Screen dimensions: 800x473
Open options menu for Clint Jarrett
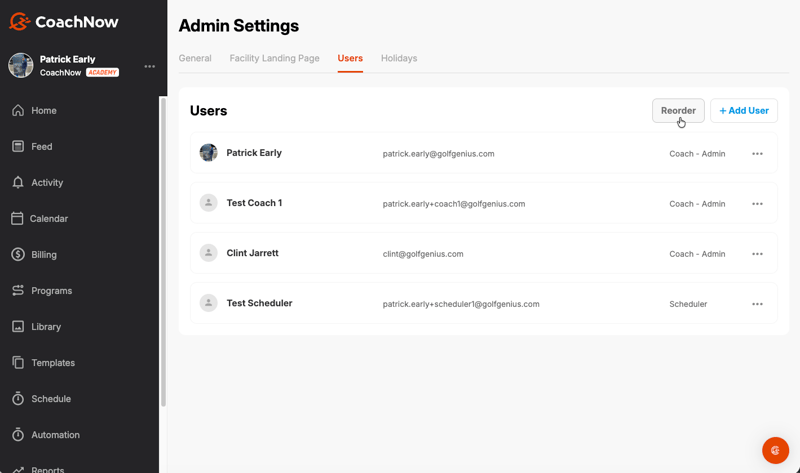coord(757,254)
